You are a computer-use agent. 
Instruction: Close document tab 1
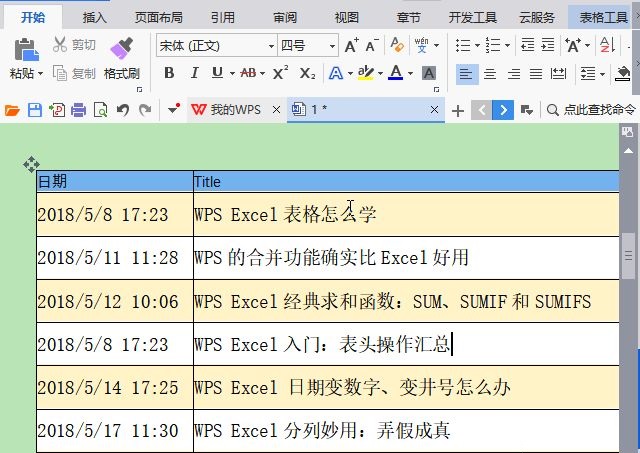[434, 109]
